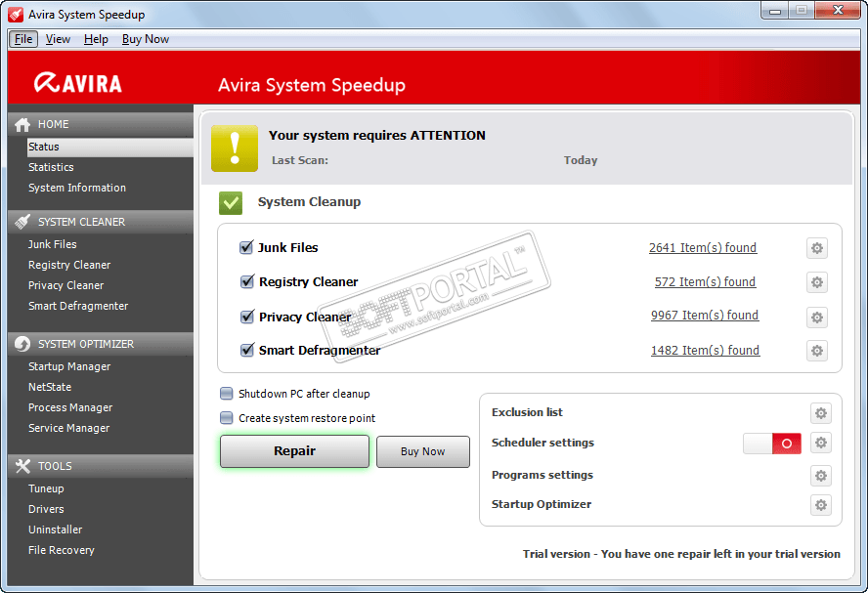This screenshot has width=868, height=593.
Task: Click the green System Cleanup checkmark
Action: pyautogui.click(x=231, y=203)
